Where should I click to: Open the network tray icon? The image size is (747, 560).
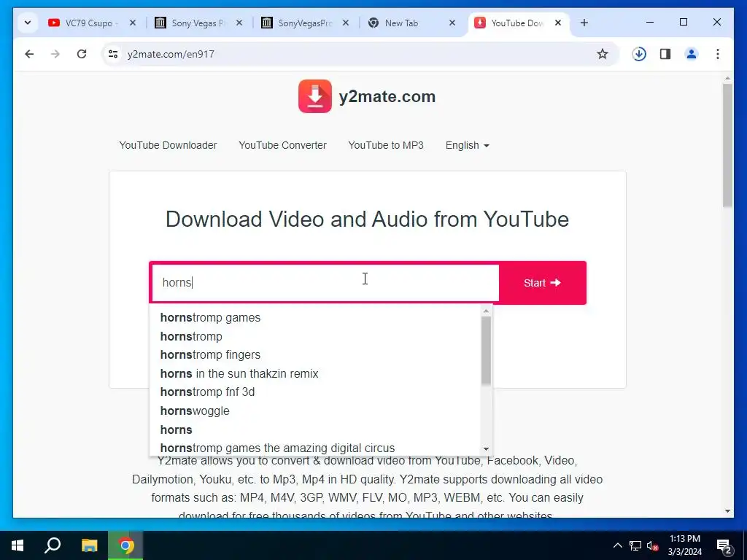[x=635, y=545]
